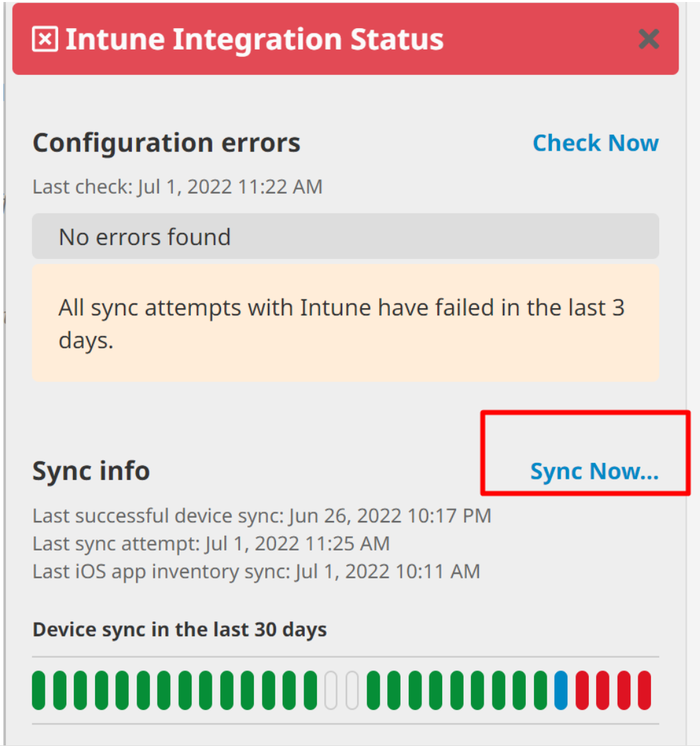
Task: Select the last green bar before empty bars
Action: (x=310, y=690)
